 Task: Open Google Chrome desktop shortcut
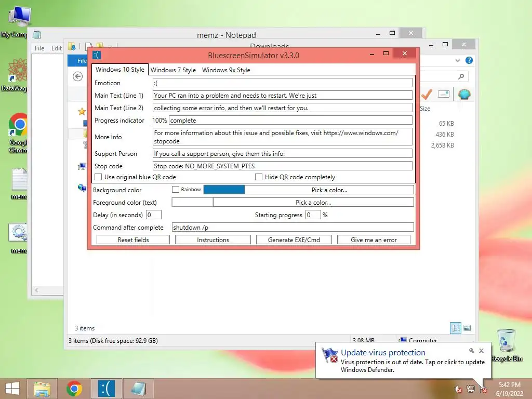coord(17,133)
